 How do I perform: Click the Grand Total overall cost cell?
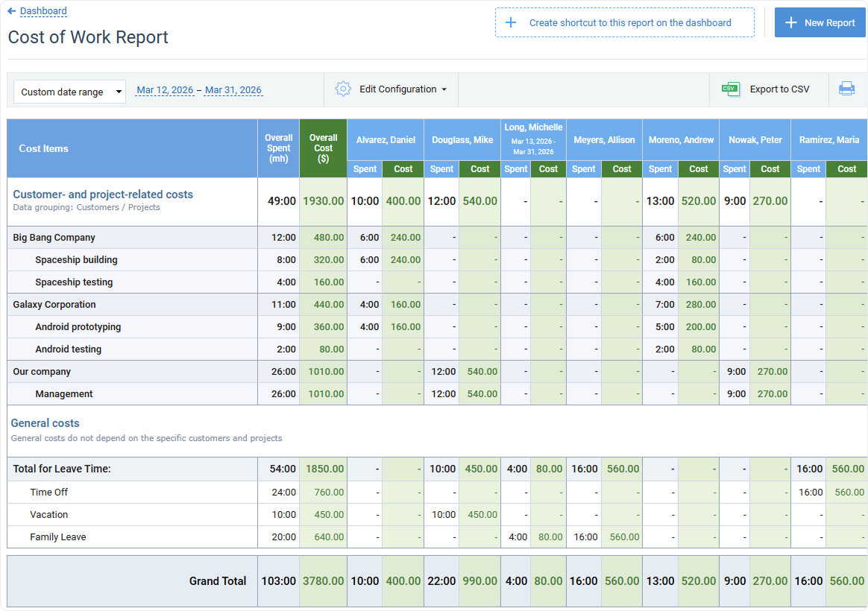[x=322, y=581]
